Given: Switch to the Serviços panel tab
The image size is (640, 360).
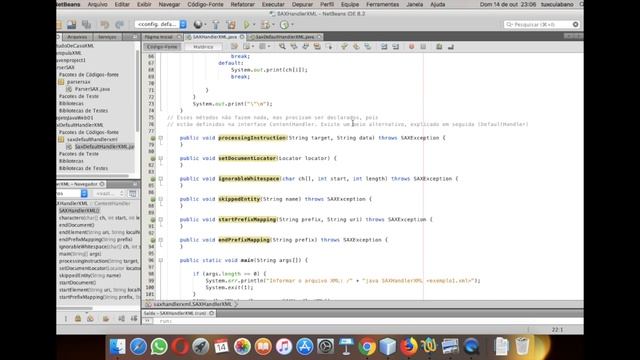Looking at the screenshot, I should [x=107, y=37].
